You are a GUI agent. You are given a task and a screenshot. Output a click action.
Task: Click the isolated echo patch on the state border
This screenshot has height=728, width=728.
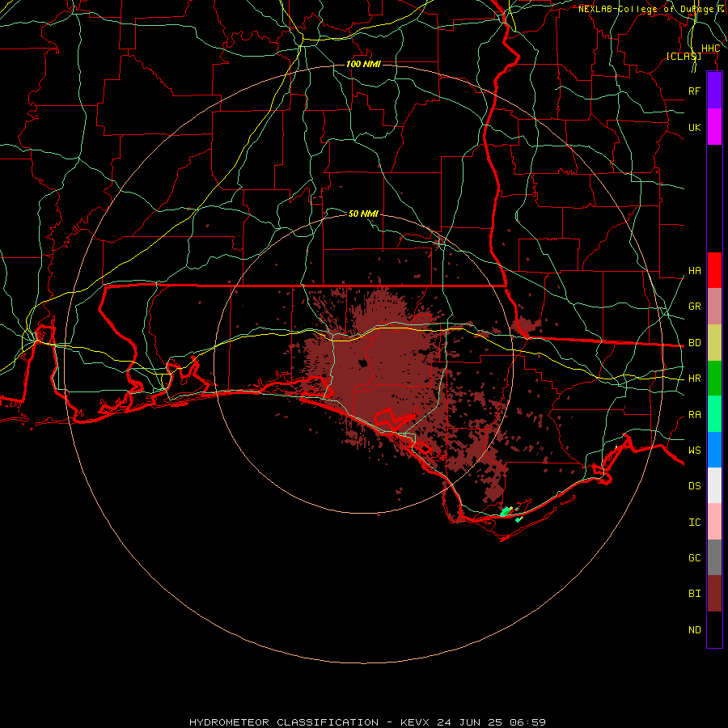click(x=527, y=325)
